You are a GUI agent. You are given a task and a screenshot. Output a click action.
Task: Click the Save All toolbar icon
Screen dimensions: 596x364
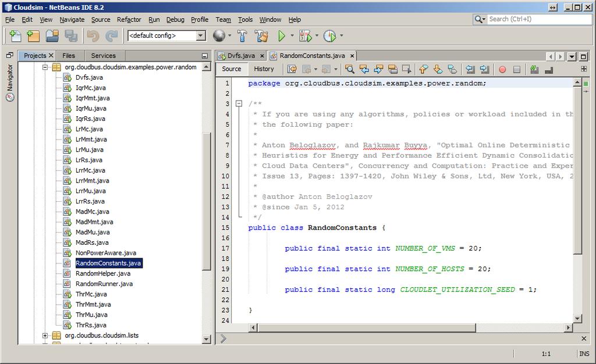(x=70, y=35)
